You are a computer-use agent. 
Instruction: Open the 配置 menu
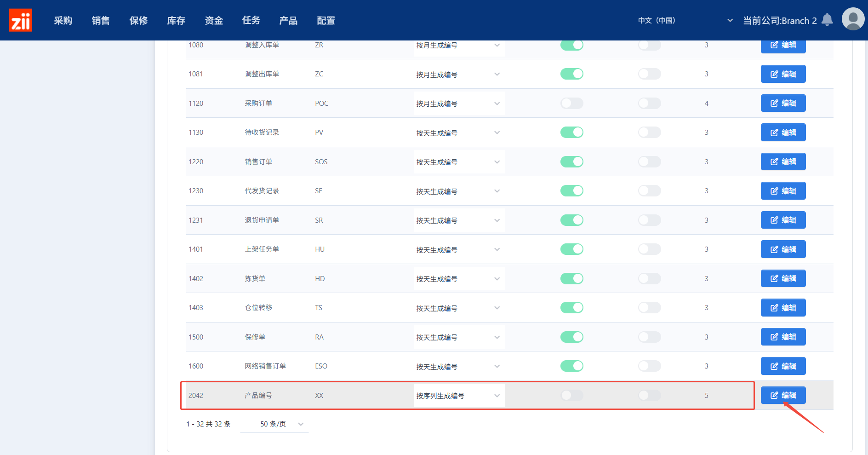326,20
